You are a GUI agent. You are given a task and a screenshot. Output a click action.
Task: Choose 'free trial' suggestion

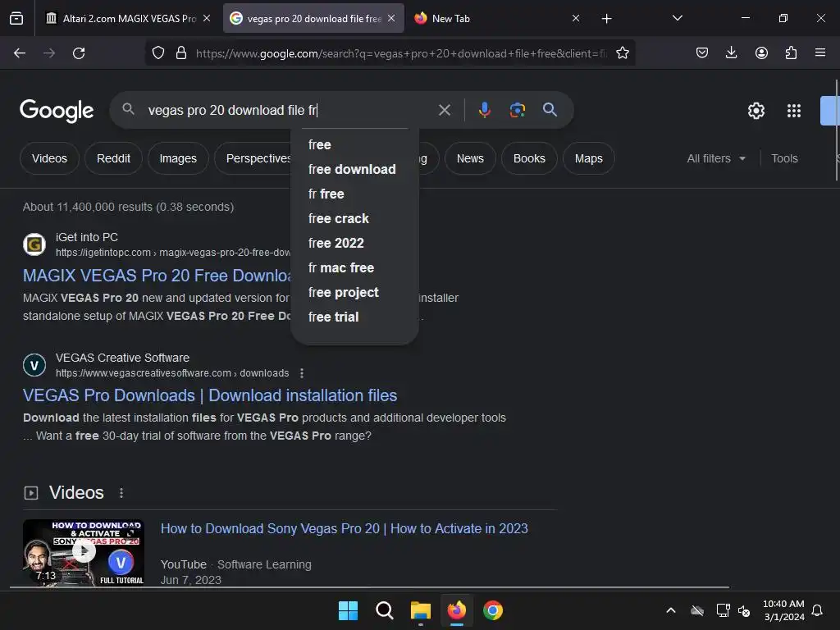354,317
